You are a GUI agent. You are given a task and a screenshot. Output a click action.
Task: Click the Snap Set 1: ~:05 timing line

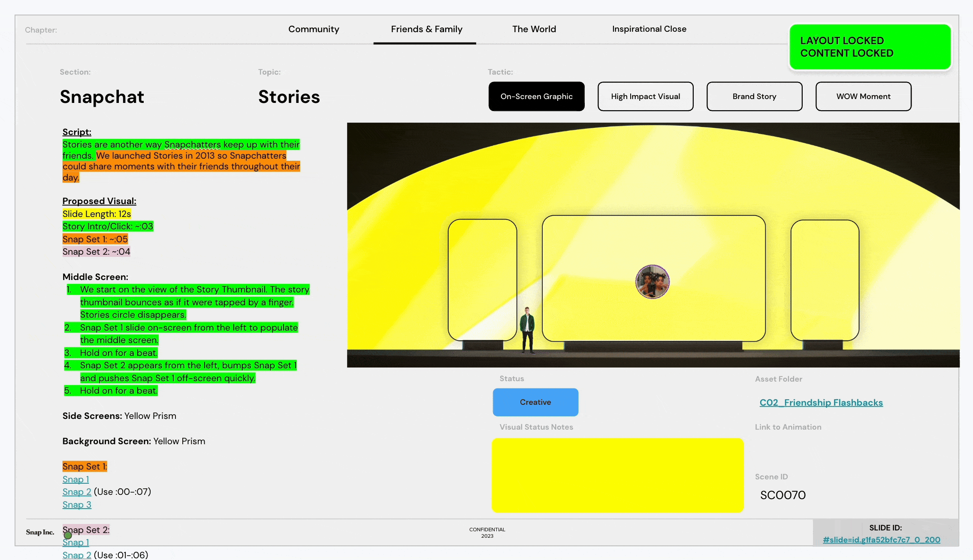(x=95, y=239)
